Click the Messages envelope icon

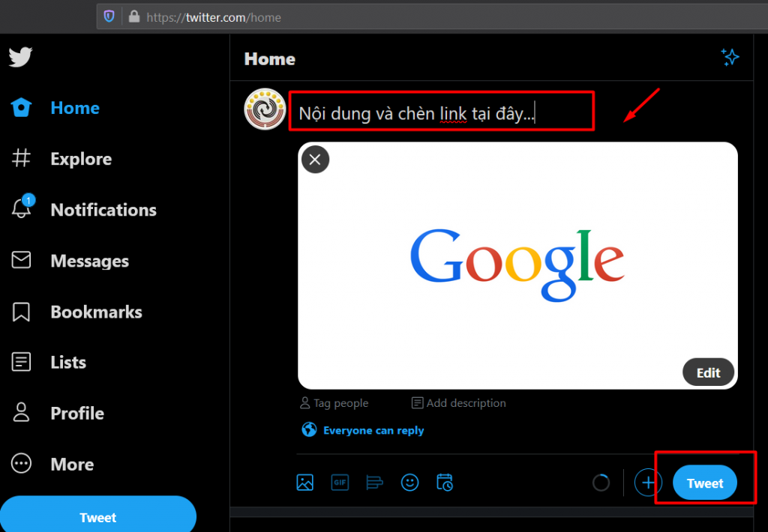[x=21, y=260]
